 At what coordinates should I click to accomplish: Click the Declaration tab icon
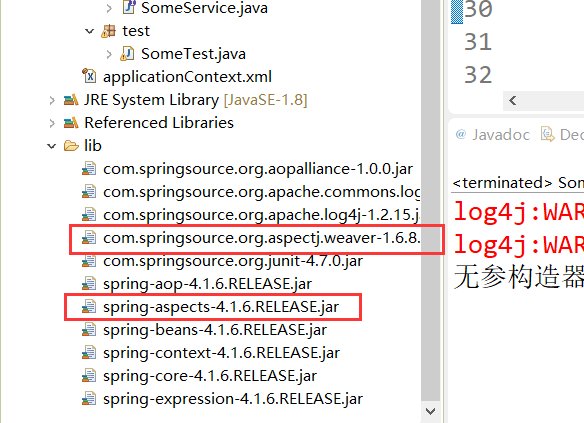547,134
